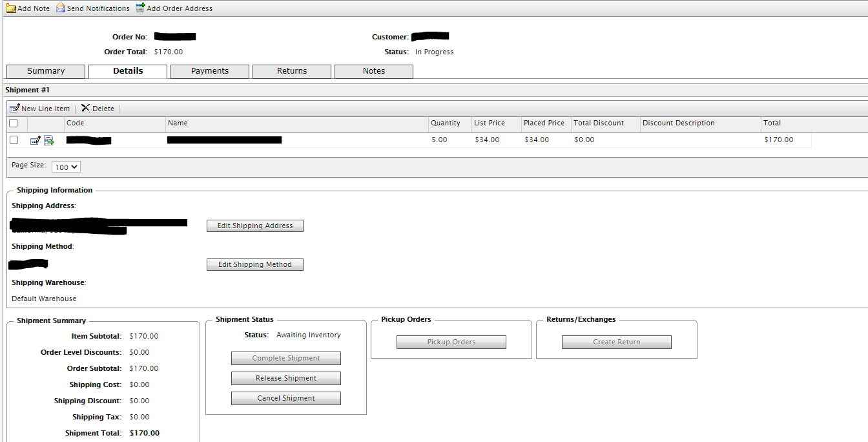Viewport: 868px width, 442px height.
Task: Toggle the select-all checkbox in table header
Action: click(x=14, y=123)
